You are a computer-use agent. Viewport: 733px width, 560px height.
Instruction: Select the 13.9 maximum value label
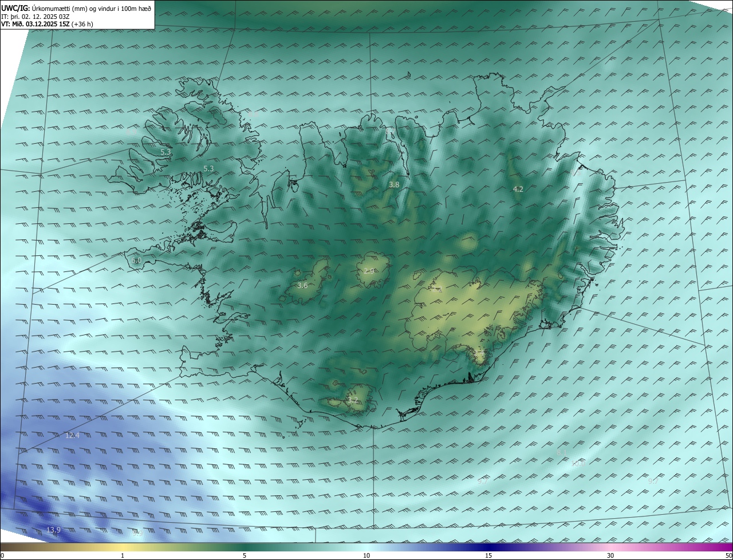53,530
